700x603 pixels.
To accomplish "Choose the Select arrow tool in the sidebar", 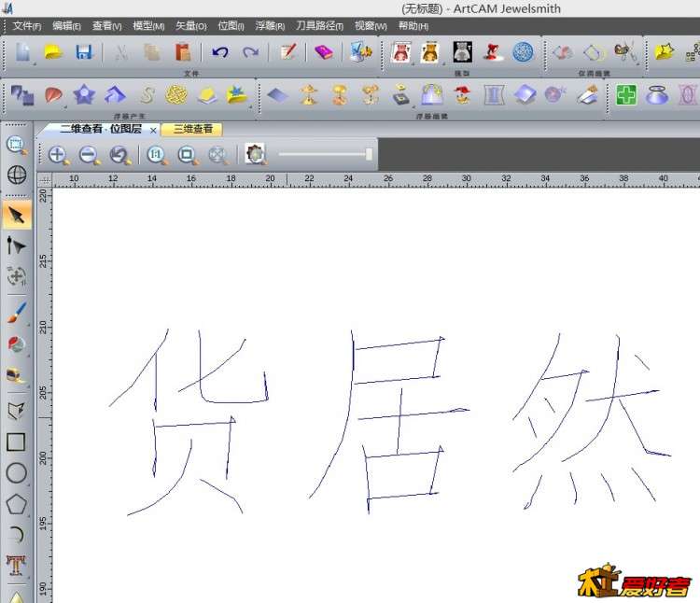I will click(x=17, y=215).
